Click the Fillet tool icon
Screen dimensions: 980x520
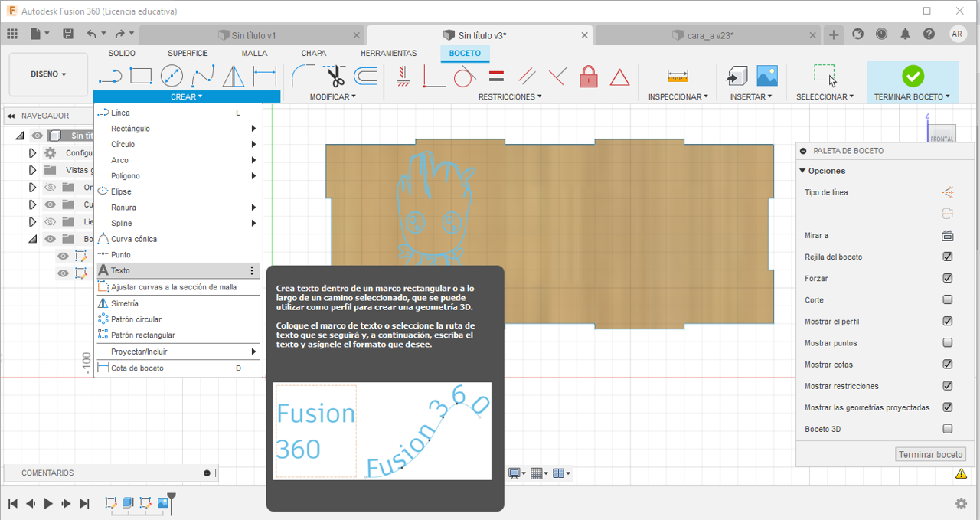[x=304, y=76]
